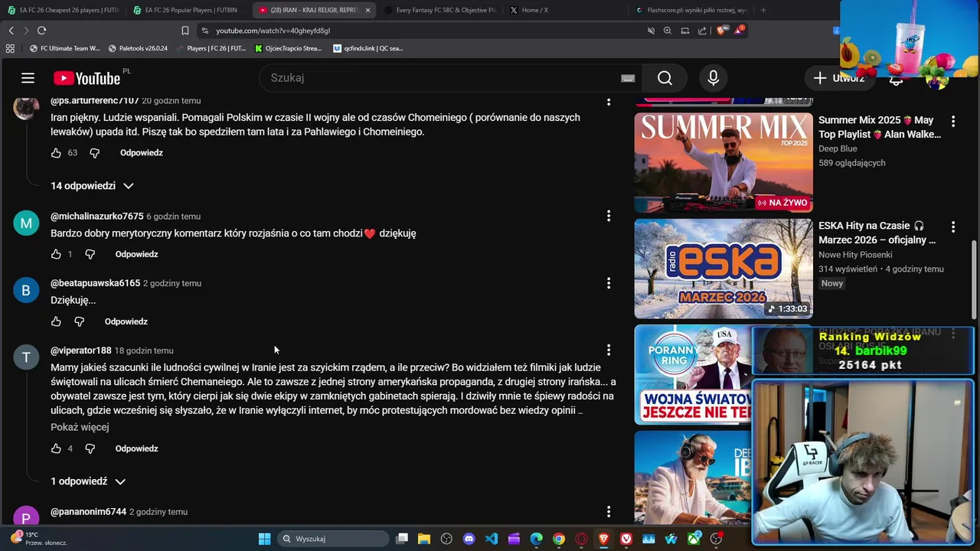
Task: Click the Windows taskbar Wyszukaj search box
Action: (x=332, y=539)
